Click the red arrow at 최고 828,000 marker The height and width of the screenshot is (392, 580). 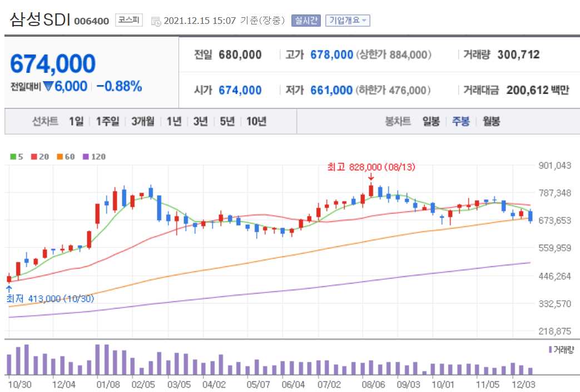point(372,178)
